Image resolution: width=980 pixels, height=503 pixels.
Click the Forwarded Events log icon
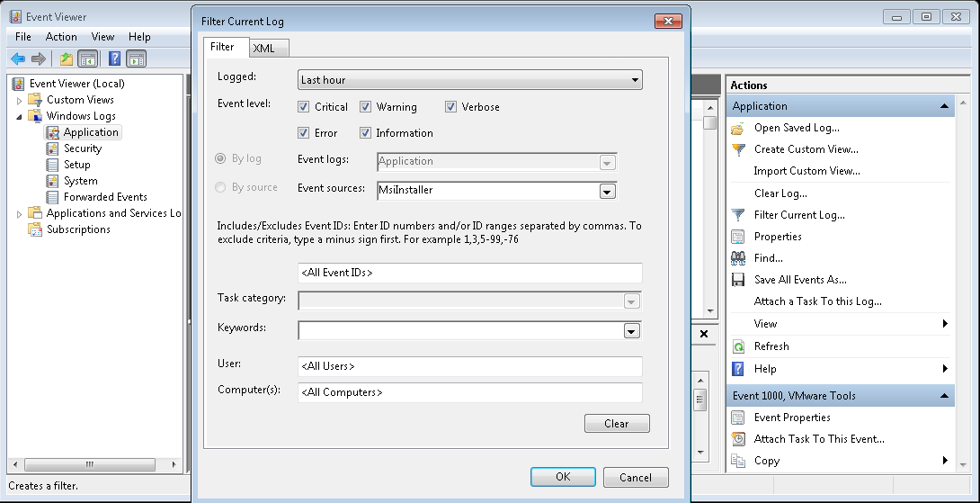click(x=53, y=197)
